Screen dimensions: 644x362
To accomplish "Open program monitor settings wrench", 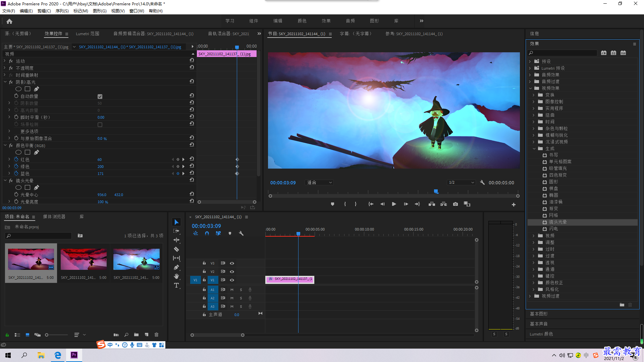I will pyautogui.click(x=482, y=183).
